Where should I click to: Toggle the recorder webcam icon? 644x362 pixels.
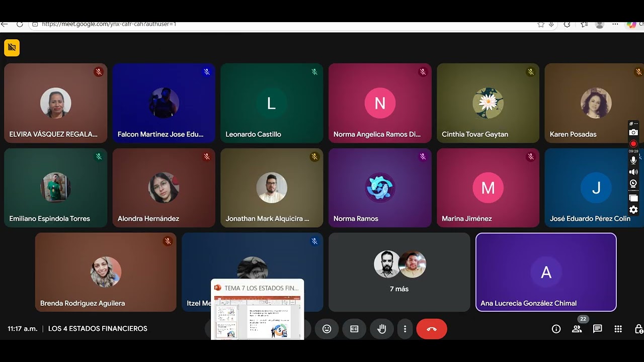pos(633,184)
